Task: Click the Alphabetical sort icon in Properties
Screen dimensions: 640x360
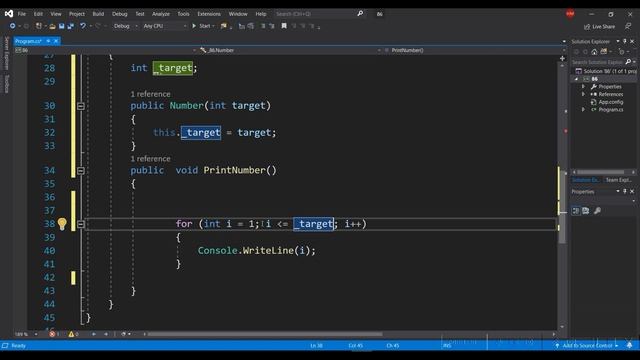Action: click(x=586, y=211)
